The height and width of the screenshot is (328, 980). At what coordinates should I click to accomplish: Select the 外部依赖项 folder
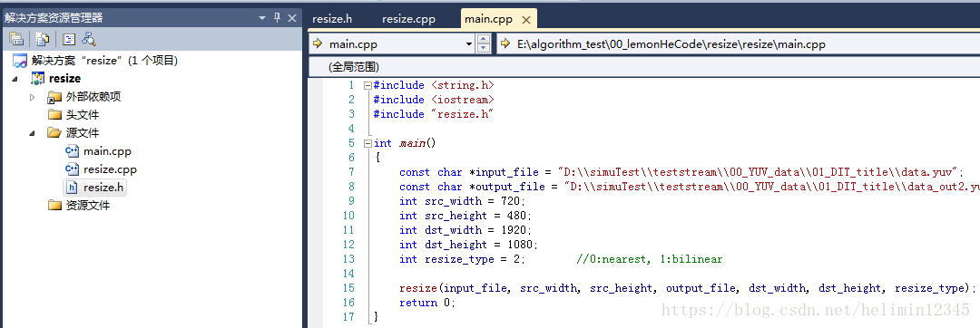pos(84,97)
